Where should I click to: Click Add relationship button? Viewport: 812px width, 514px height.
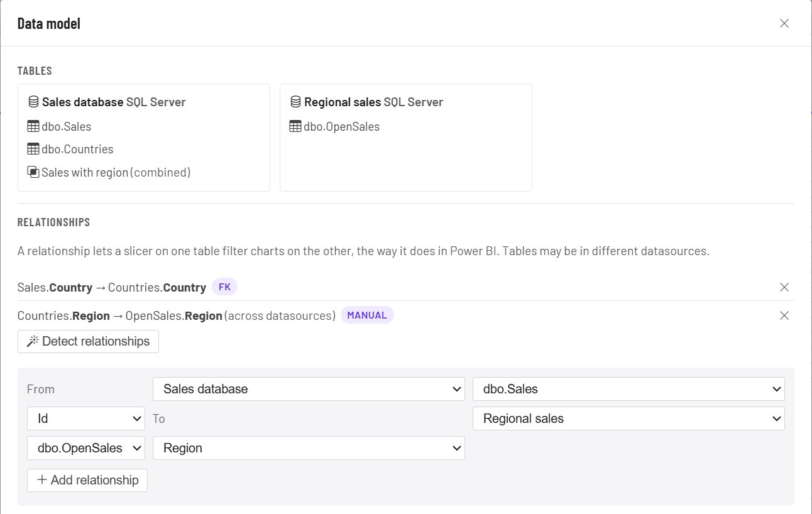click(x=87, y=480)
